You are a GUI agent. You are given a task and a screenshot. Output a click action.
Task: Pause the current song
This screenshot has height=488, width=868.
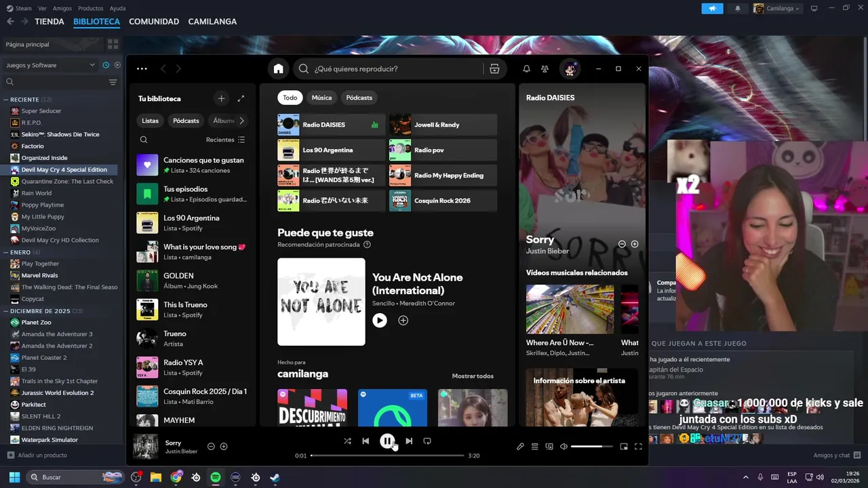[x=387, y=441]
